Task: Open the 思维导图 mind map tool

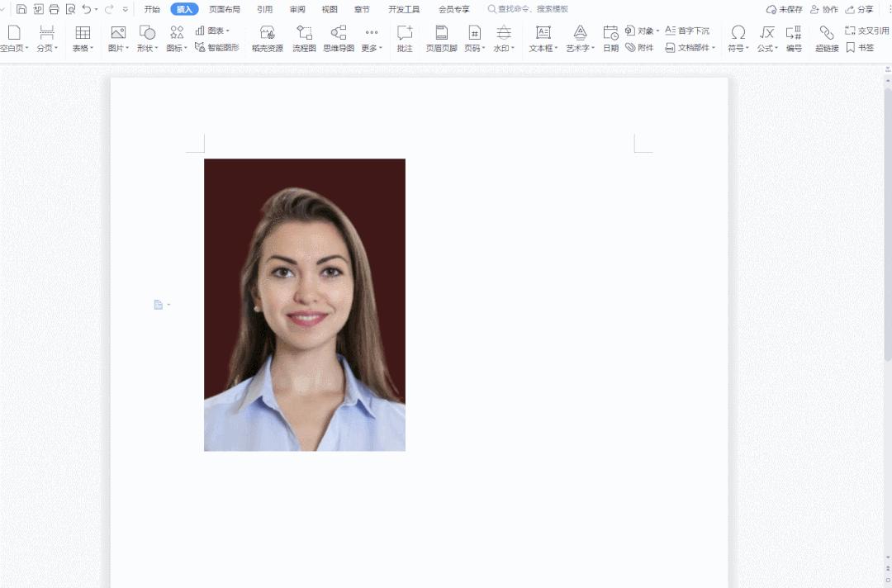Action: pyautogui.click(x=338, y=38)
